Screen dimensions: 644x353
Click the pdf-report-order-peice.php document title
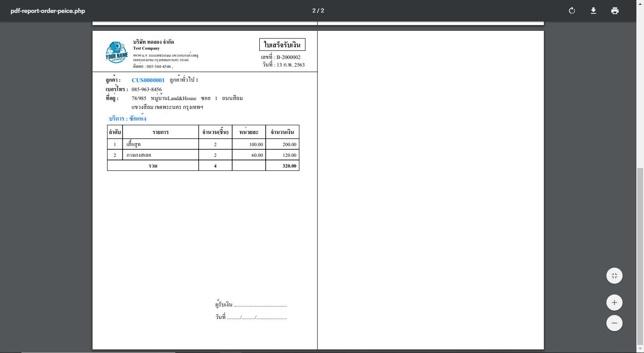tap(48, 11)
